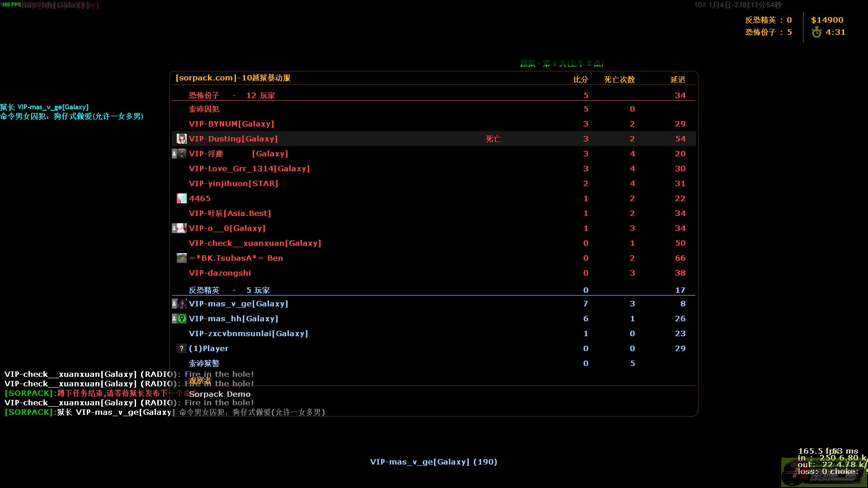868x488 pixels.
Task: Click =*BK.TsubasA*= Ben's road avatar
Action: point(181,258)
